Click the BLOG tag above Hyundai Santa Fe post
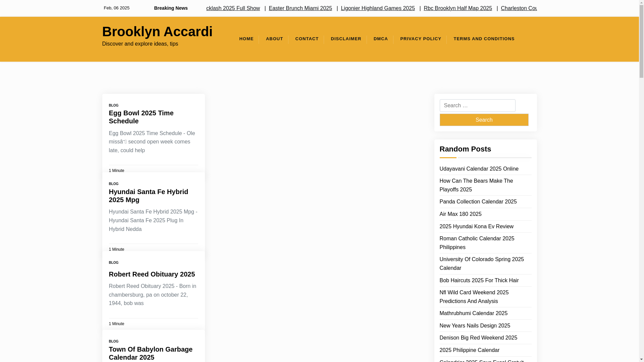Screen dimensions: 644x362 point(113,184)
